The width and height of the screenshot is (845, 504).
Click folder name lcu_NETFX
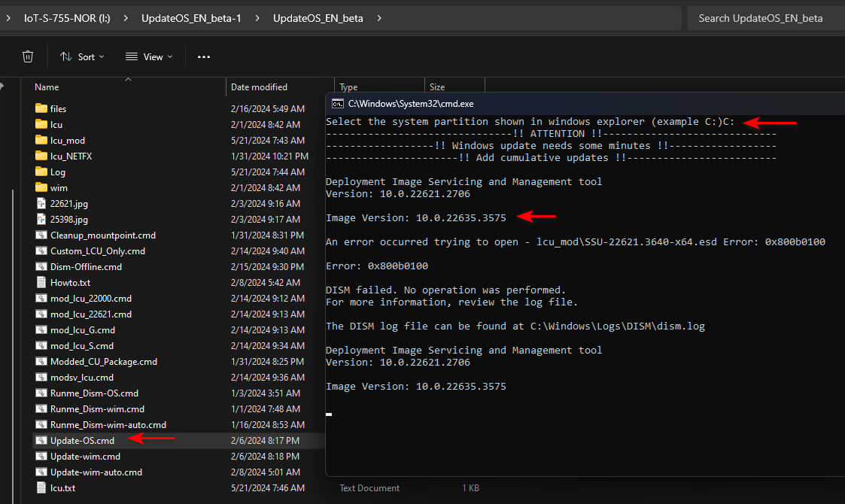71,156
